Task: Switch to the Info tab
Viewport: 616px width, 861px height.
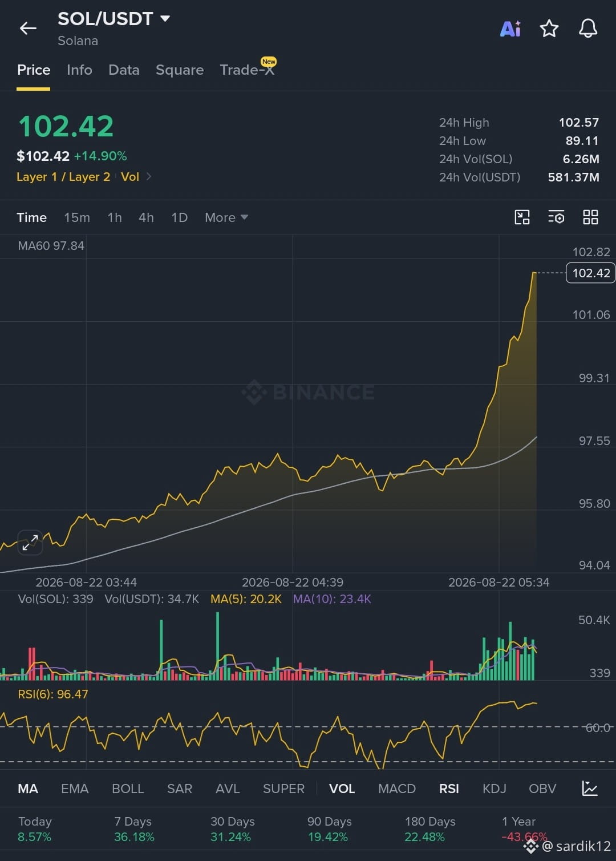Action: [x=79, y=70]
